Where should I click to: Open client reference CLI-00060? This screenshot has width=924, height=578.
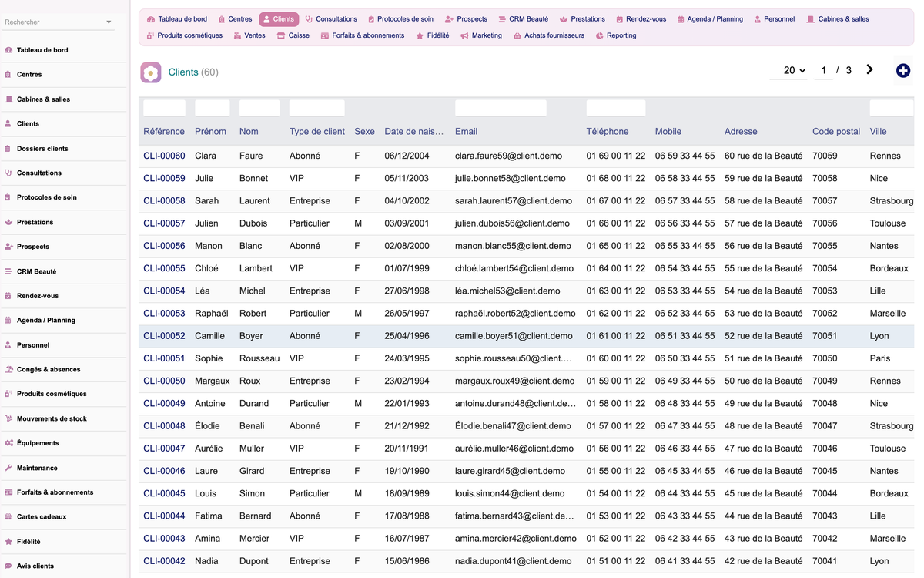tap(164, 156)
